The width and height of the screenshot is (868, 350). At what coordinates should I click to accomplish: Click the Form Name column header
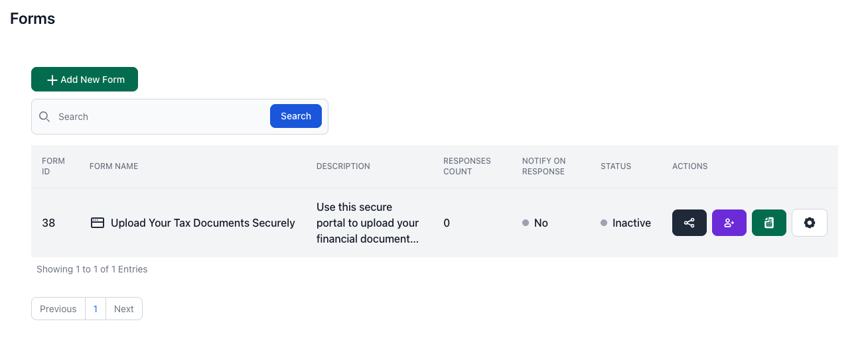coord(113,166)
